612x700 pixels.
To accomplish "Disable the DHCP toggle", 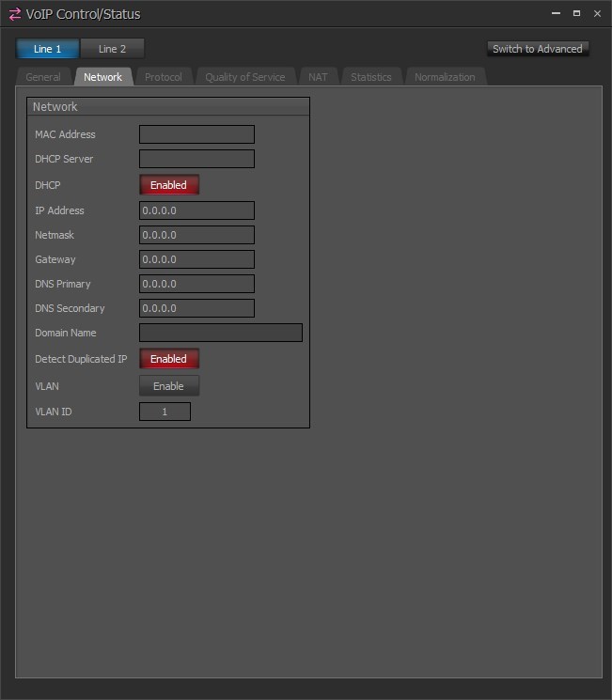I will click(x=169, y=185).
